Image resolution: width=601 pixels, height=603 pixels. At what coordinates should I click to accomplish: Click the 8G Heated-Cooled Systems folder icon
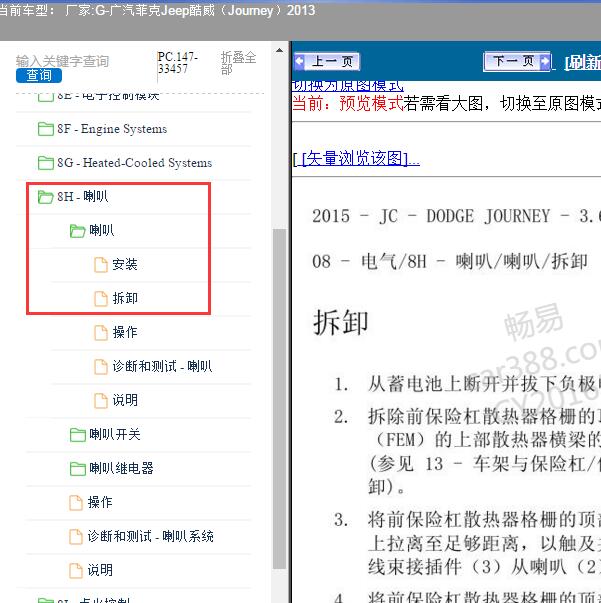[x=46, y=163]
